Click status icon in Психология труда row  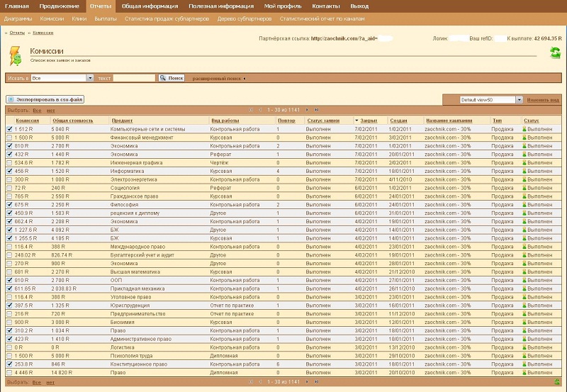[x=524, y=356]
